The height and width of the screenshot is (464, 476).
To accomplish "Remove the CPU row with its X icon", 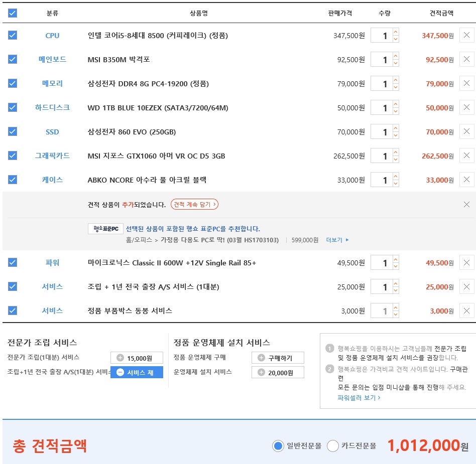I will coord(466,35).
